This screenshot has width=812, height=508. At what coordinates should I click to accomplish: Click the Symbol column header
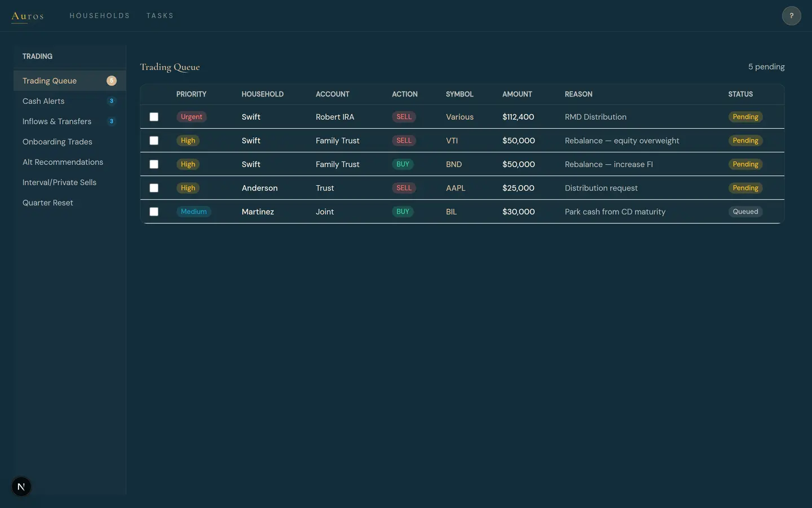[x=460, y=94]
